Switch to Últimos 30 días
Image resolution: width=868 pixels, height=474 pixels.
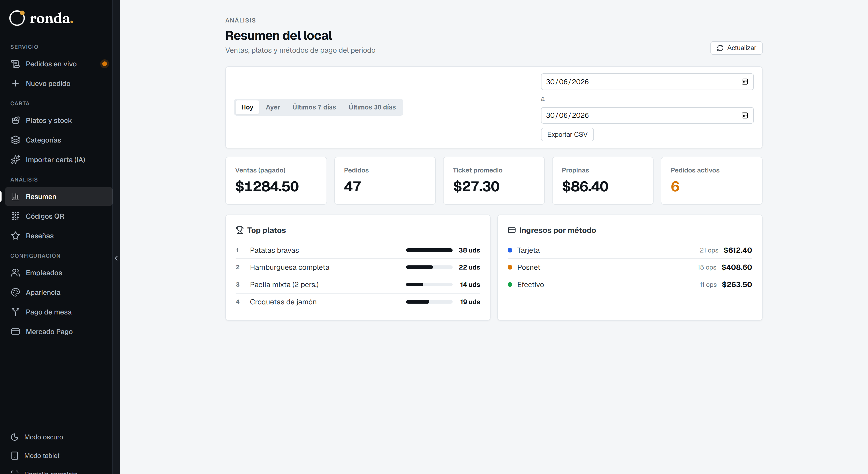[x=372, y=107]
